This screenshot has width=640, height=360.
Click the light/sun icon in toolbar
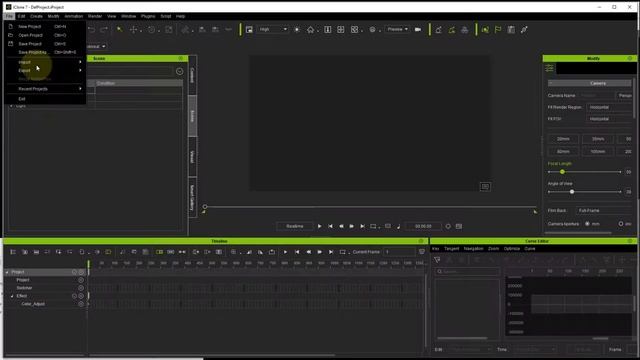click(x=297, y=29)
